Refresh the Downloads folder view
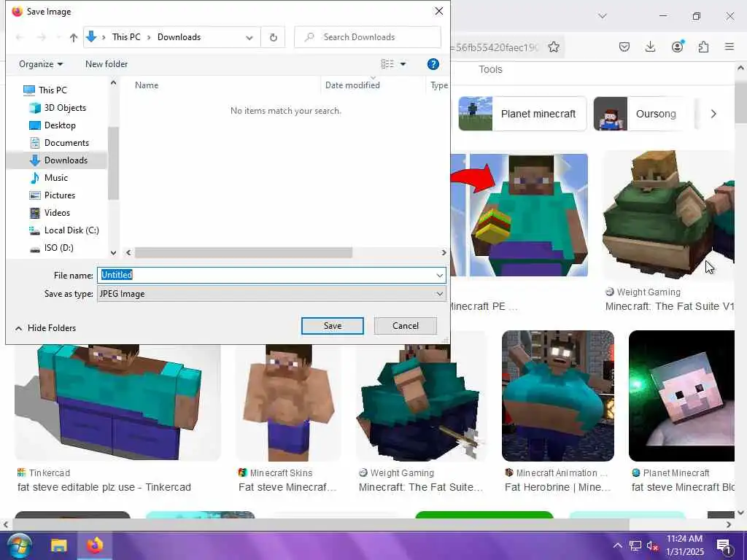Screen dimensions: 747x560 [x=273, y=37]
